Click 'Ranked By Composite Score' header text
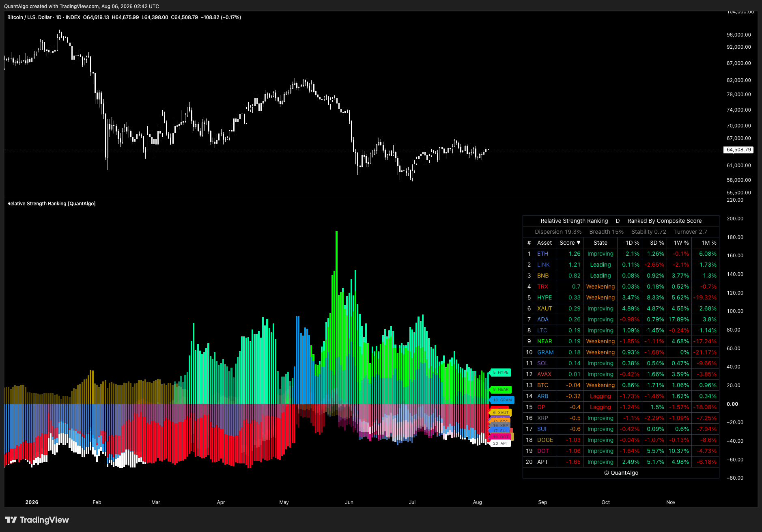Image resolution: width=762 pixels, height=532 pixels. (665, 221)
